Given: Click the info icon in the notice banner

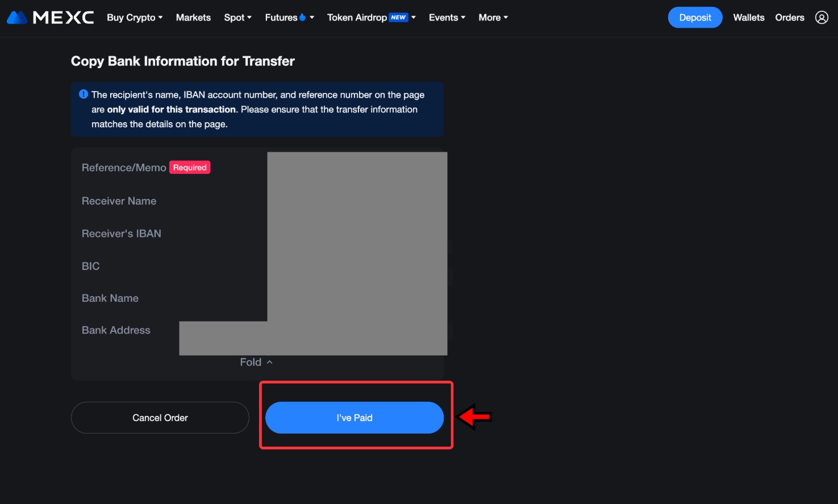Looking at the screenshot, I should (84, 94).
